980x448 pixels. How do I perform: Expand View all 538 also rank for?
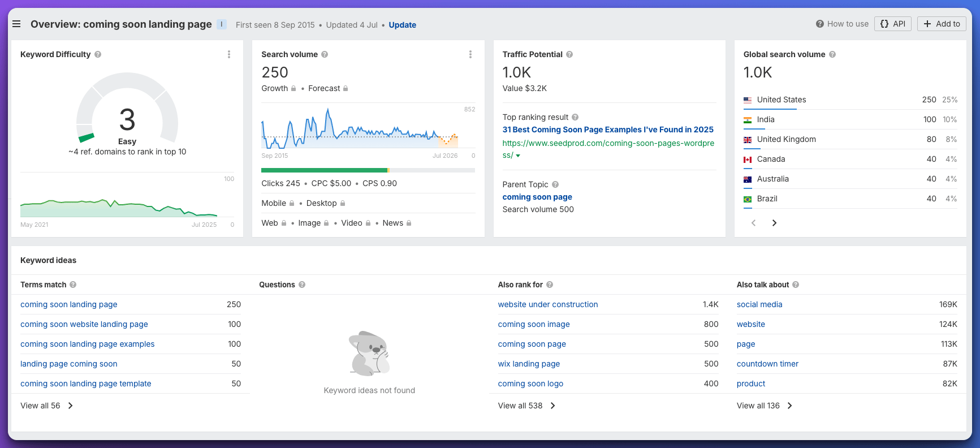coord(526,406)
